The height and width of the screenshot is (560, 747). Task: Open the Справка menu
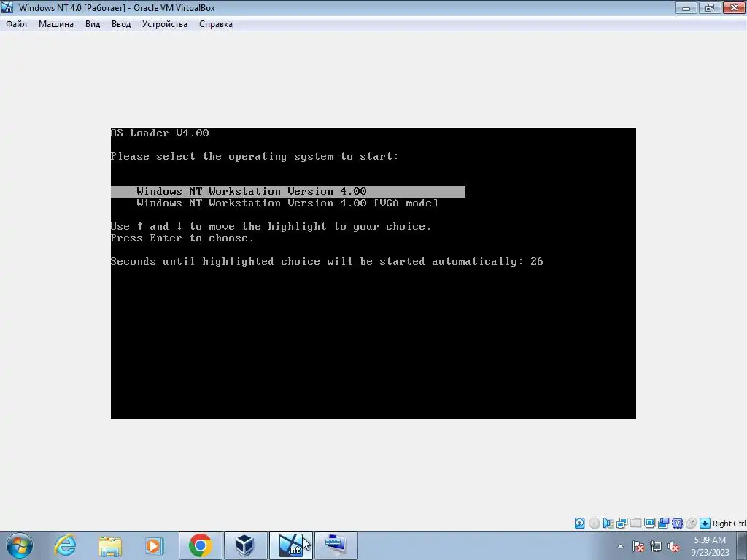[215, 24]
